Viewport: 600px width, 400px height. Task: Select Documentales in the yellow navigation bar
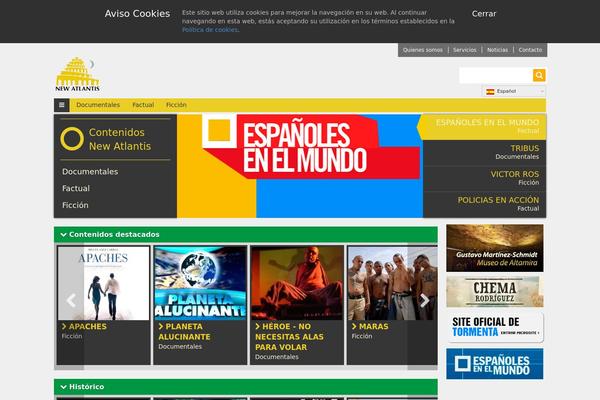coord(98,105)
